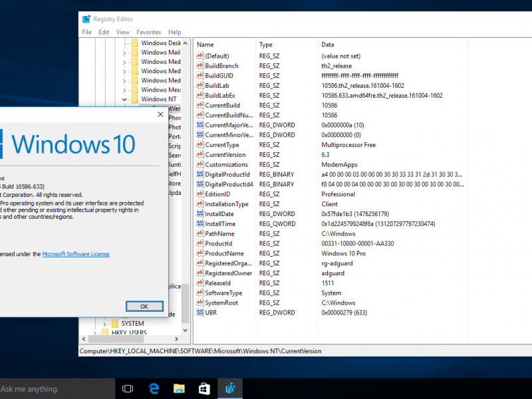Image resolution: width=532 pixels, height=399 pixels.
Task: Click the ProductId string value icon
Action: [x=200, y=243]
